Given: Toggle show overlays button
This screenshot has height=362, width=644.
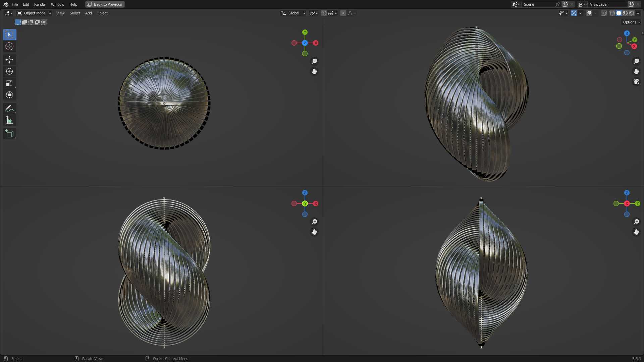Looking at the screenshot, I should pos(589,13).
